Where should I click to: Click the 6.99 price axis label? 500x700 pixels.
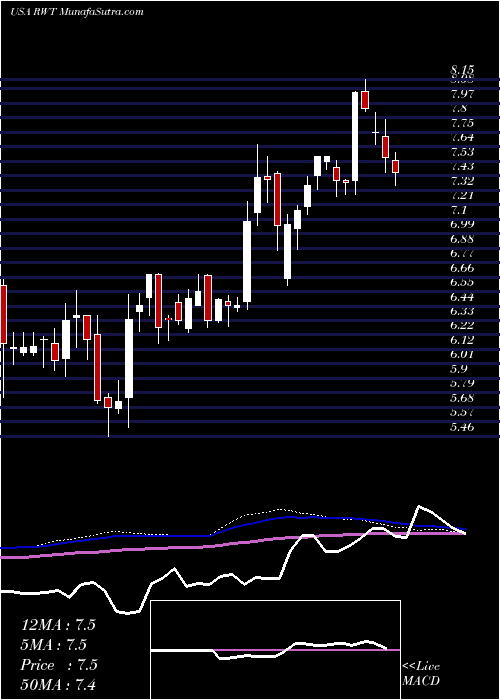coord(462,225)
